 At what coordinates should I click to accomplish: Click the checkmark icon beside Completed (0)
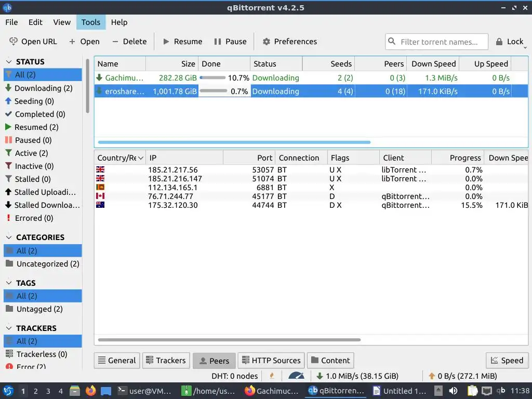pos(8,114)
